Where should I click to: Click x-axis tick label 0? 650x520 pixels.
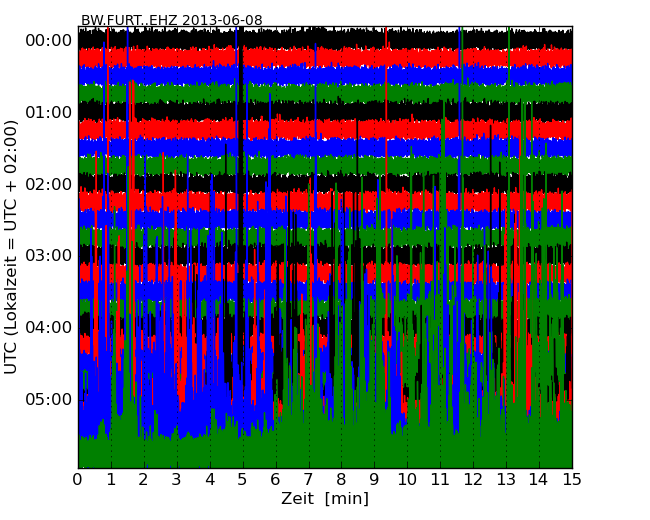78,480
